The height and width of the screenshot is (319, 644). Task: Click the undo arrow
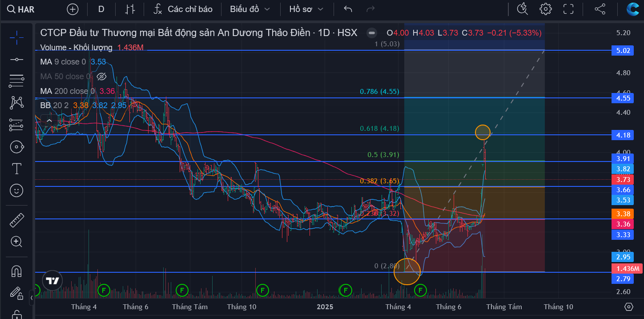point(348,9)
